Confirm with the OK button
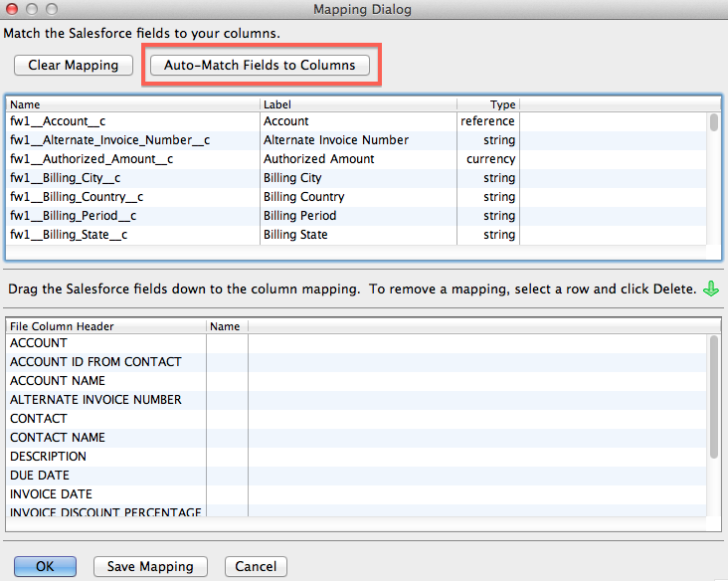 [x=45, y=566]
